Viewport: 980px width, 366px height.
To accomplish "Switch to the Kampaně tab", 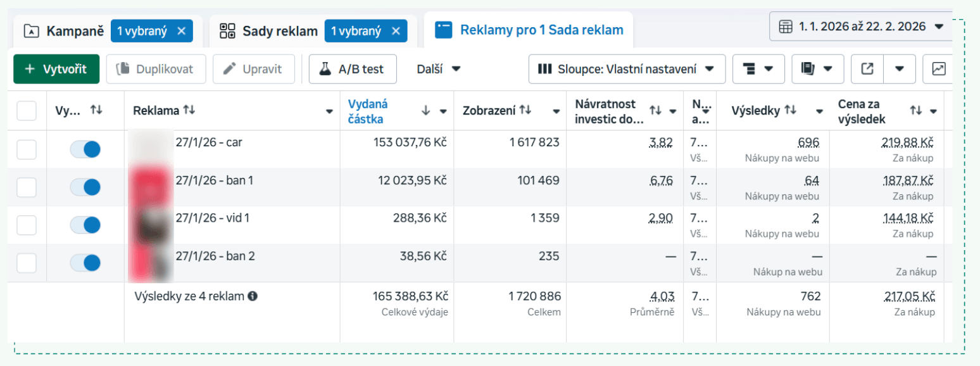I will tap(63, 30).
